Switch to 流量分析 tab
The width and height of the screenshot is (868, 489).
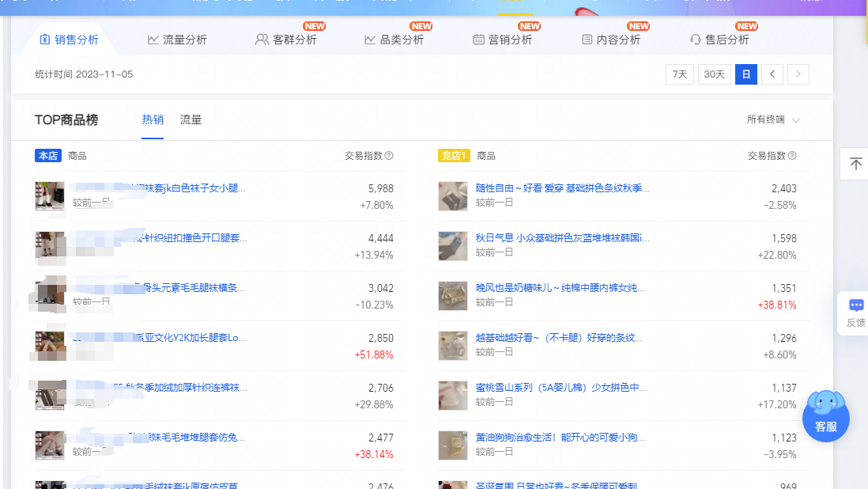click(177, 40)
